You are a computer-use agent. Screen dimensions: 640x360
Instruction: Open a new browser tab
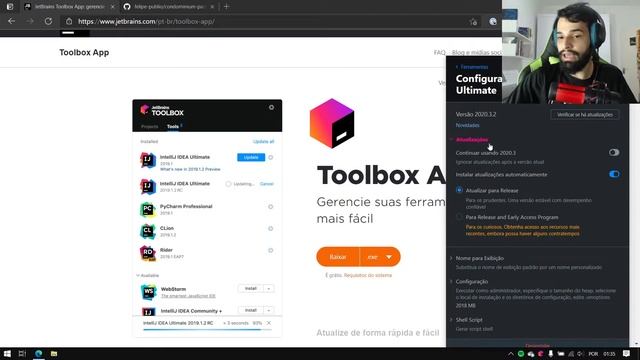point(226,7)
